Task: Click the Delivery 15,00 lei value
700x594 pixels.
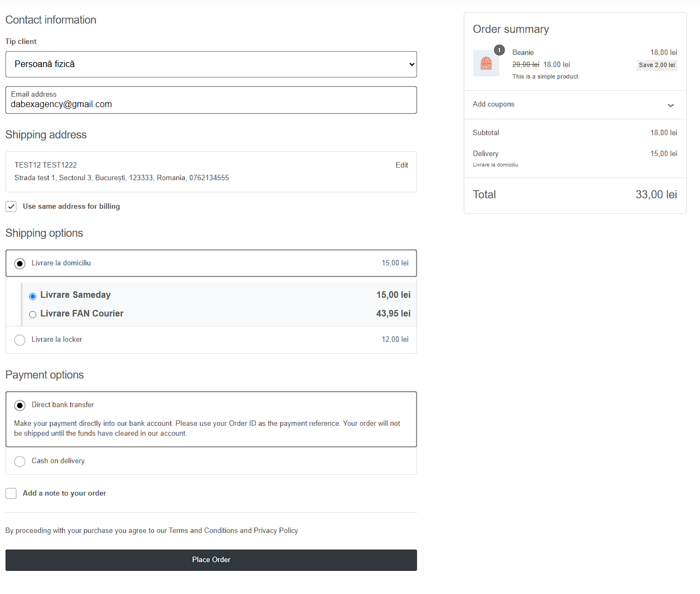Action: (x=664, y=154)
